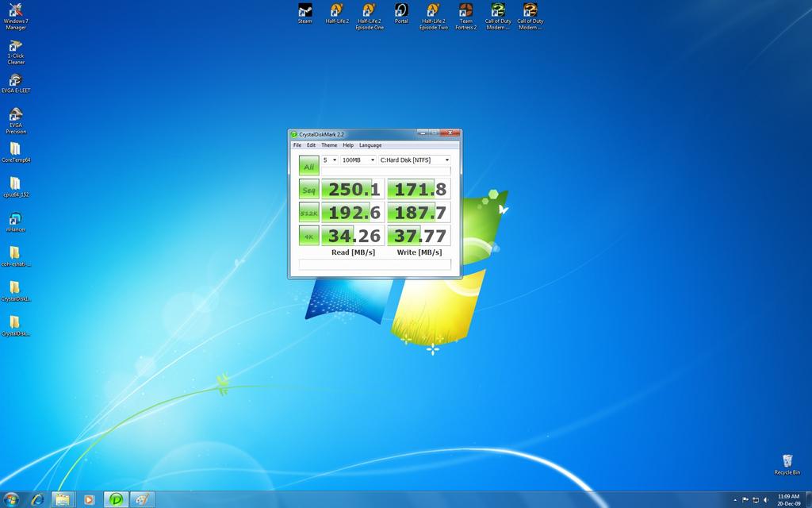812x508 pixels.
Task: Open the Steam desktop shortcut
Action: [305, 13]
